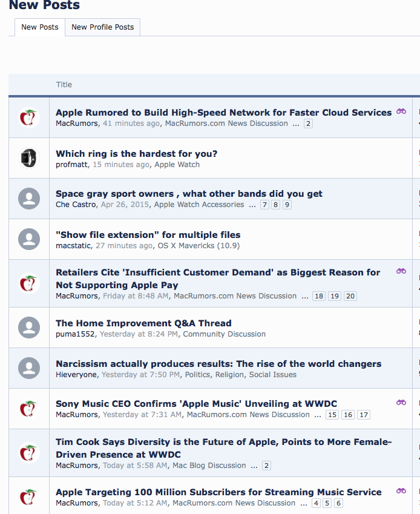420x514 pixels.
Task: Go to page 2 of High-Speed Network thread
Action: [x=308, y=124]
